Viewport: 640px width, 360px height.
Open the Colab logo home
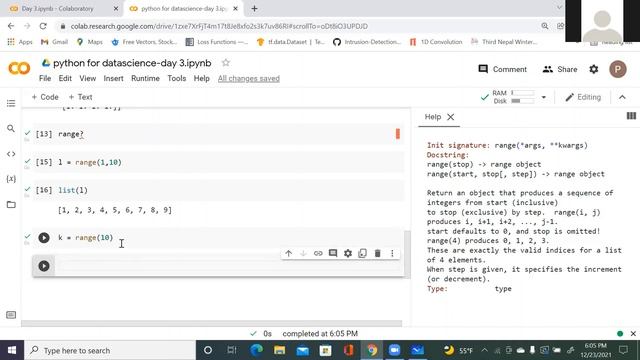[19, 68]
